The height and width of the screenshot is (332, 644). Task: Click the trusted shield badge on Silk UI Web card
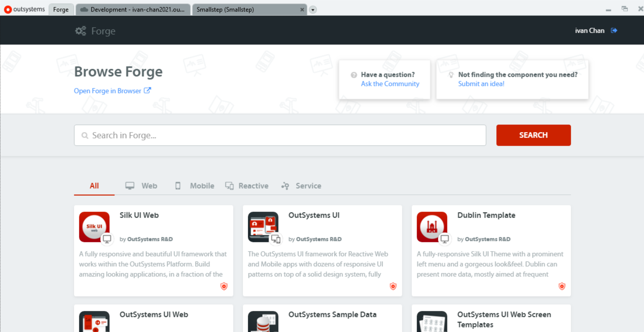[224, 286]
